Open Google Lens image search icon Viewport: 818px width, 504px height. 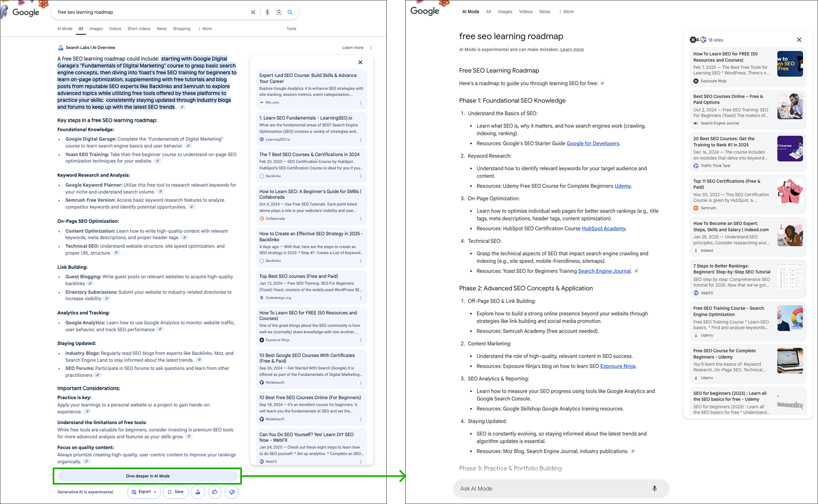pos(279,12)
